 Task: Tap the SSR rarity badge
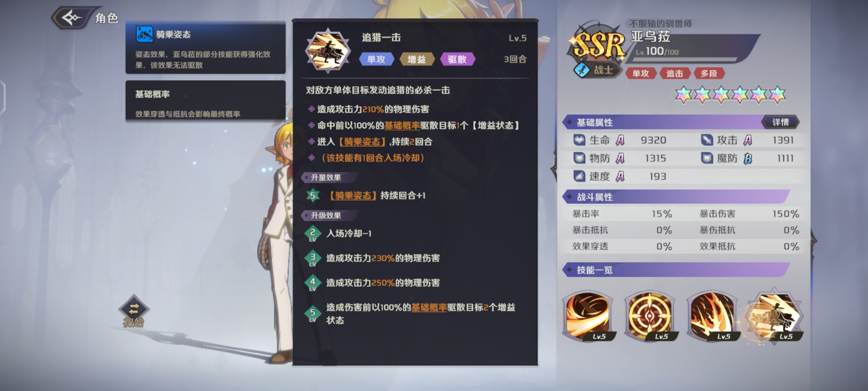[x=598, y=45]
